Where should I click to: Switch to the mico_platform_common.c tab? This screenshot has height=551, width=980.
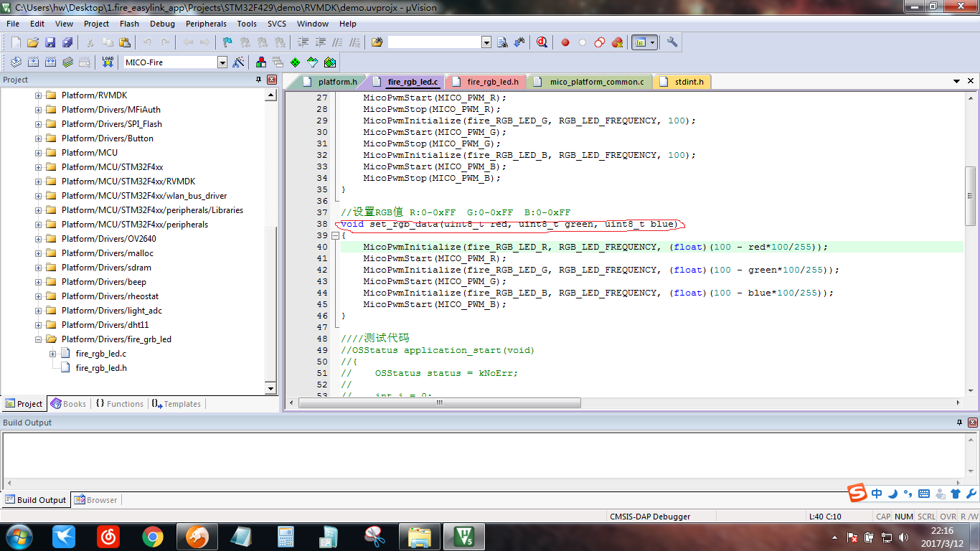tap(597, 82)
